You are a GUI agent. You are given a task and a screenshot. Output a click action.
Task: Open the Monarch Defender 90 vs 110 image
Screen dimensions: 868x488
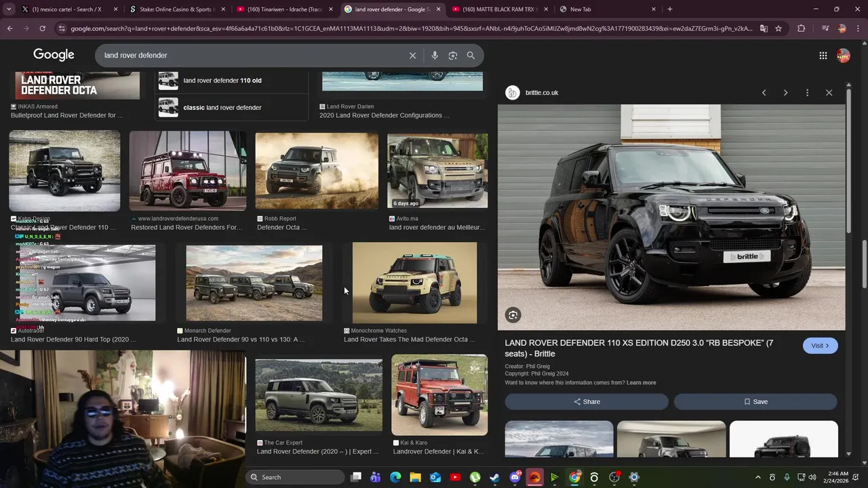click(254, 283)
